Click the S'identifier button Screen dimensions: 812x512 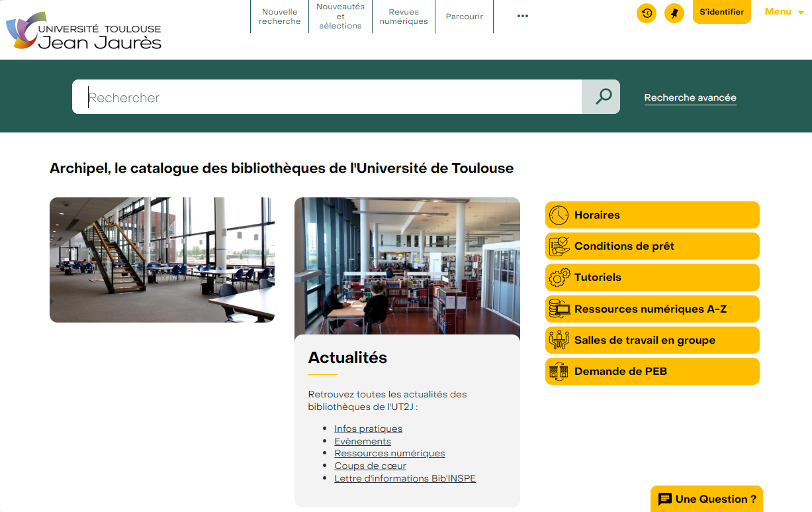click(722, 12)
